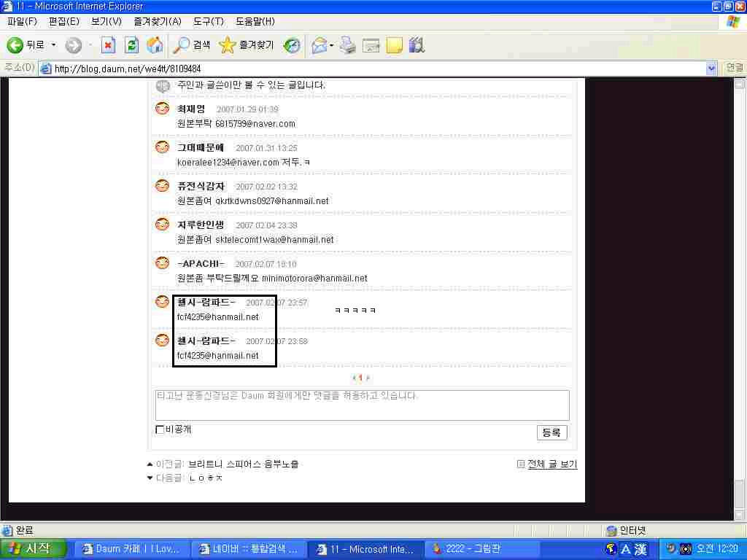Click commenter name 퓨전식감자
747x560 pixels.
201,186
